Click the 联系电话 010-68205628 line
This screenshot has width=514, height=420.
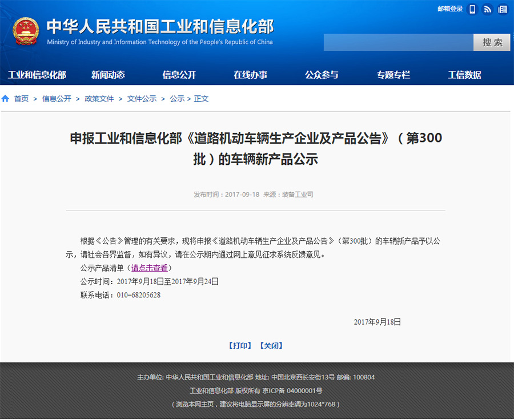(121, 295)
